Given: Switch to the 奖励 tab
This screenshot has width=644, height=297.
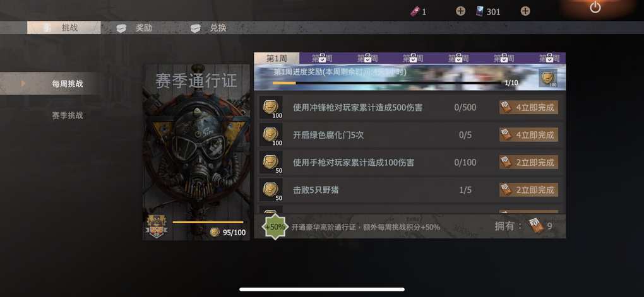Looking at the screenshot, I should [134, 28].
